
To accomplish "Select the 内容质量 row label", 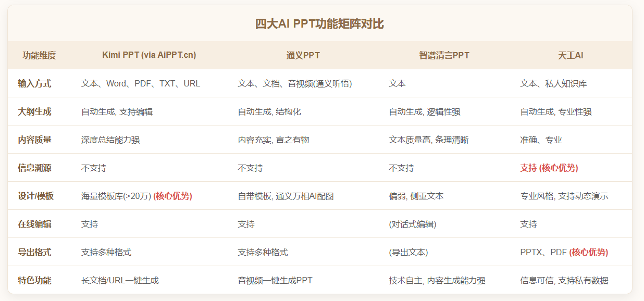I will 34,140.
